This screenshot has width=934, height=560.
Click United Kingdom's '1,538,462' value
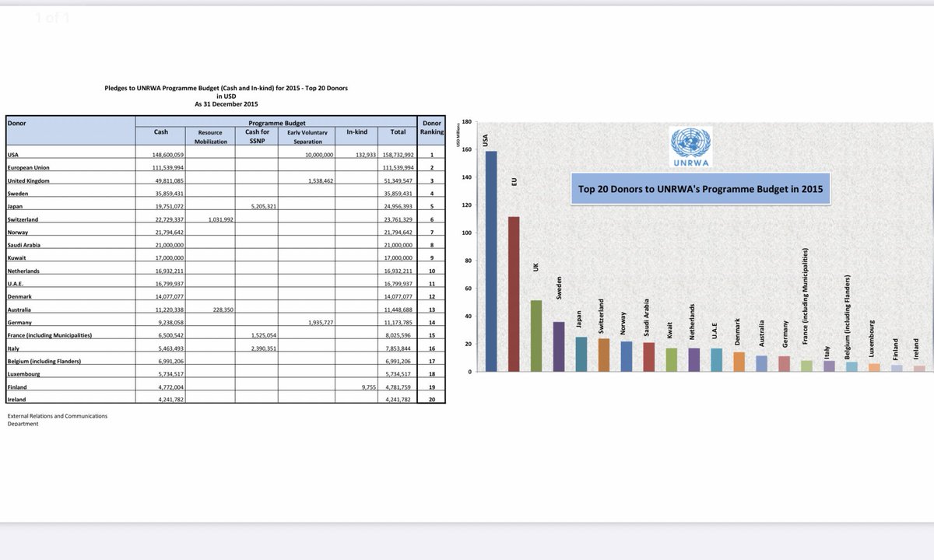pos(321,180)
